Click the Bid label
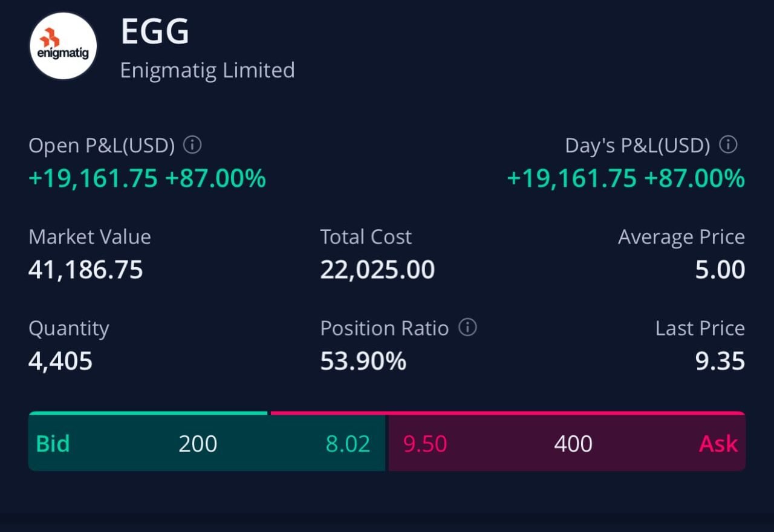 click(x=53, y=444)
